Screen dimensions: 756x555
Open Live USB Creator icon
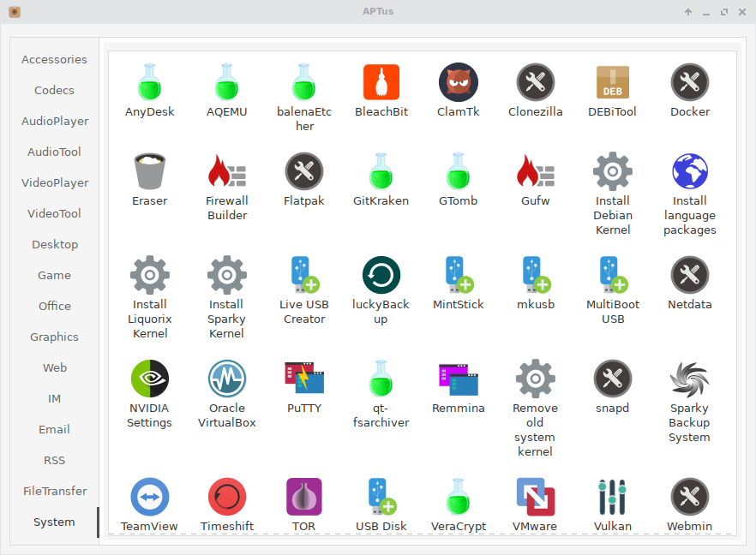(x=305, y=275)
